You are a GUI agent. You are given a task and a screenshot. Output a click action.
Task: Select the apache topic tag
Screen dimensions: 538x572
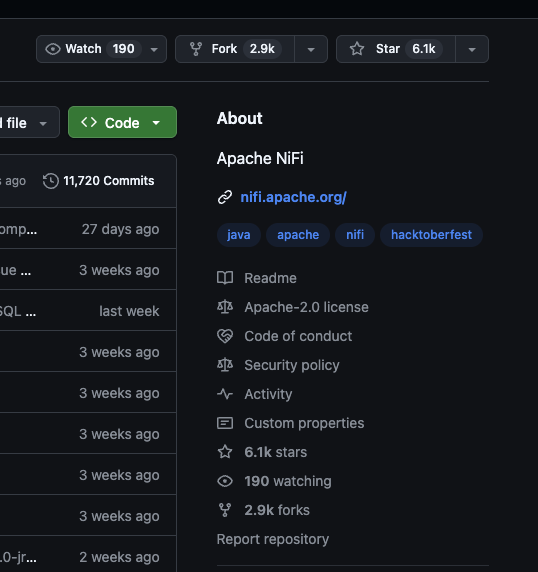point(298,235)
